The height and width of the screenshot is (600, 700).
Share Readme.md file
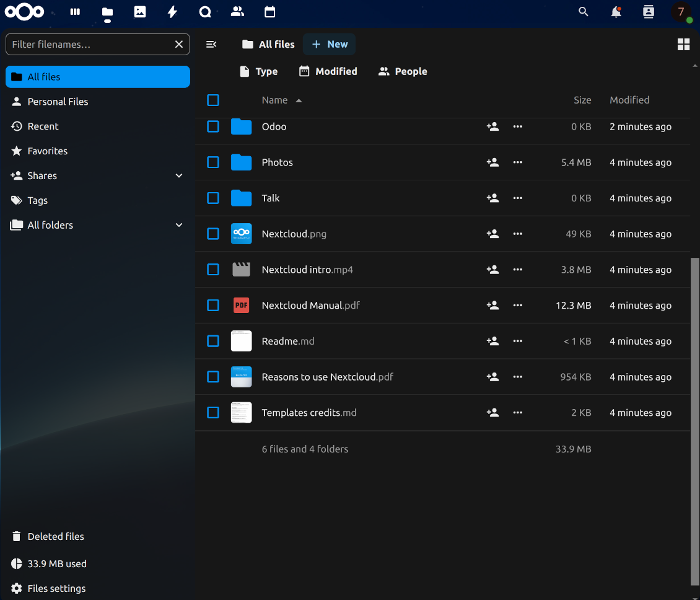point(492,341)
